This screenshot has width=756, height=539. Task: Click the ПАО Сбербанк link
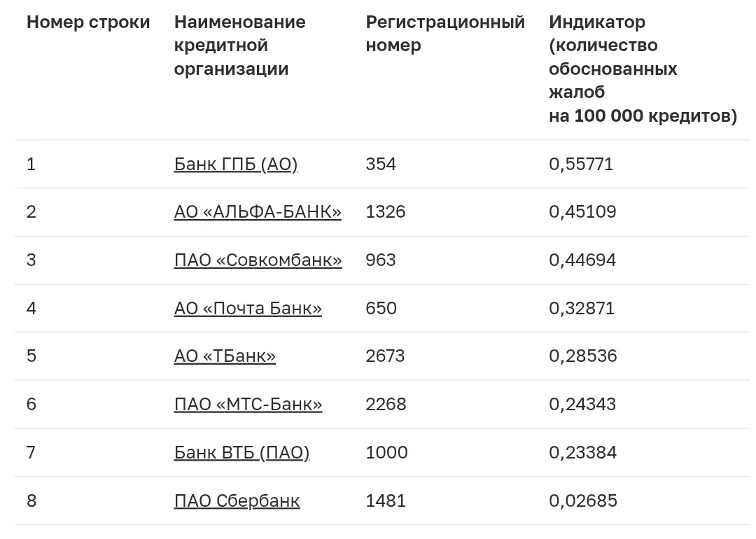click(237, 501)
